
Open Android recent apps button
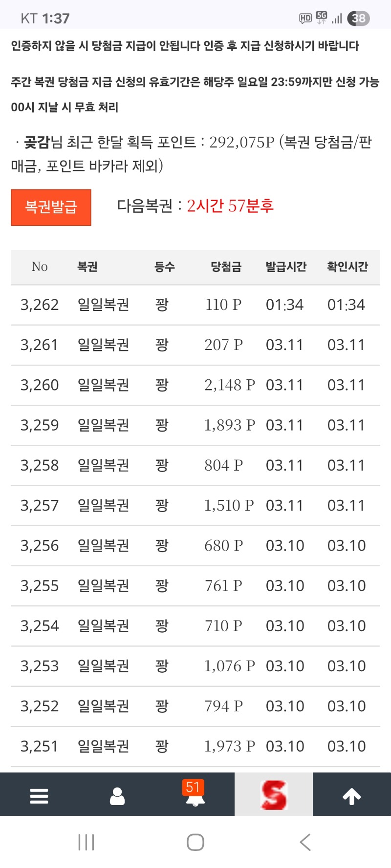86,842
